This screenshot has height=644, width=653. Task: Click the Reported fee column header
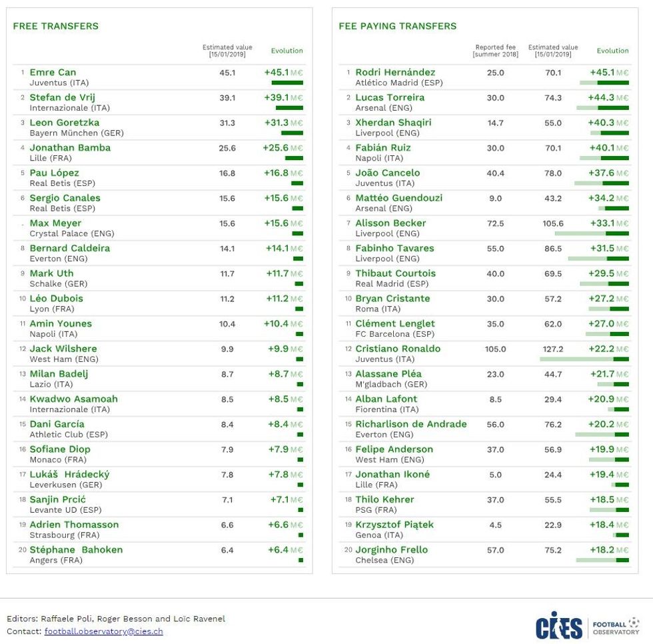495,51
